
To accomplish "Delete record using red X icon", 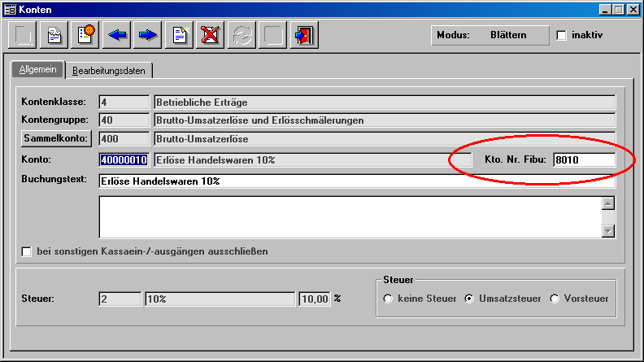I will pyautogui.click(x=211, y=36).
